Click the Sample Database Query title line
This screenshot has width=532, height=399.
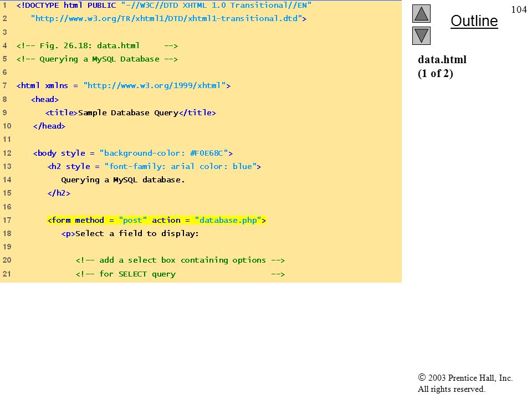click(x=131, y=112)
